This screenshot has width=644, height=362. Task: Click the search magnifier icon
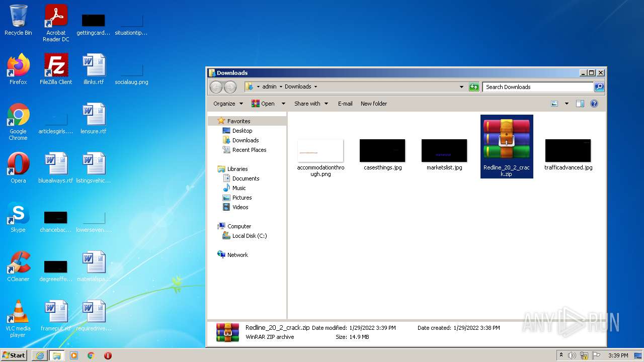(599, 86)
